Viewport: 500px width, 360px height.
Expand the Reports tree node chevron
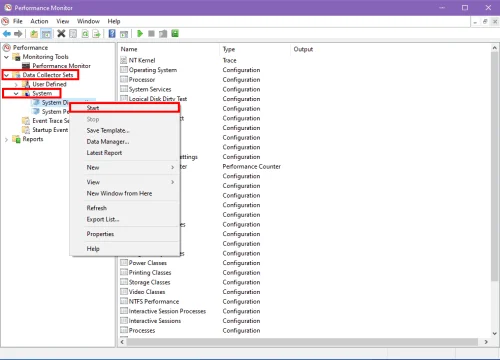click(x=6, y=139)
